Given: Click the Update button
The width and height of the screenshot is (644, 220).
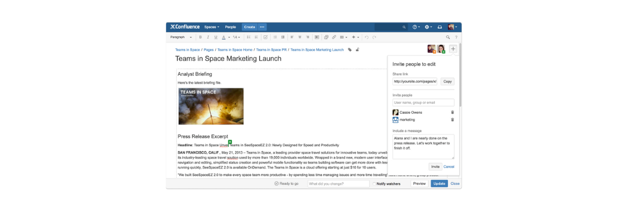Looking at the screenshot, I should tap(439, 184).
